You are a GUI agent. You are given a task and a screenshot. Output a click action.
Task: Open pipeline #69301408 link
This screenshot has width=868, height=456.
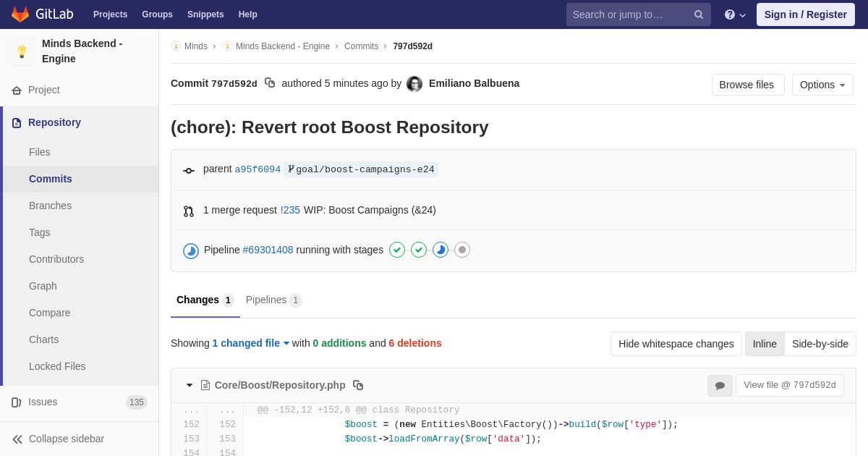point(268,250)
